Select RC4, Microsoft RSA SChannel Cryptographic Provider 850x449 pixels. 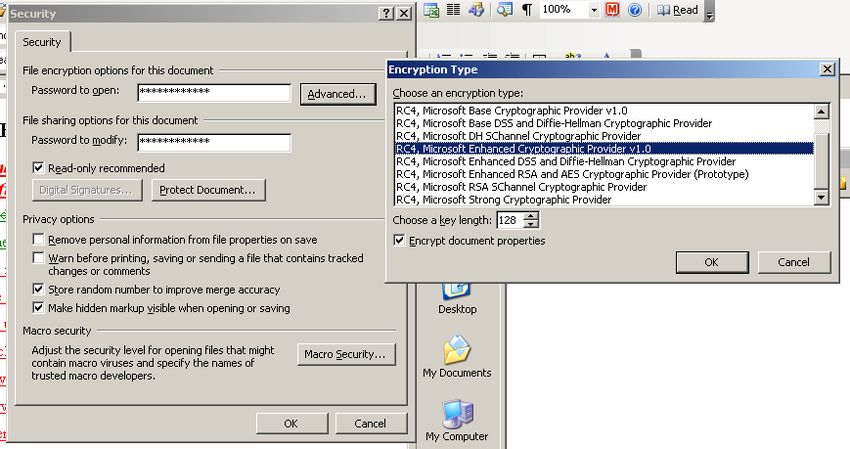[x=604, y=187]
